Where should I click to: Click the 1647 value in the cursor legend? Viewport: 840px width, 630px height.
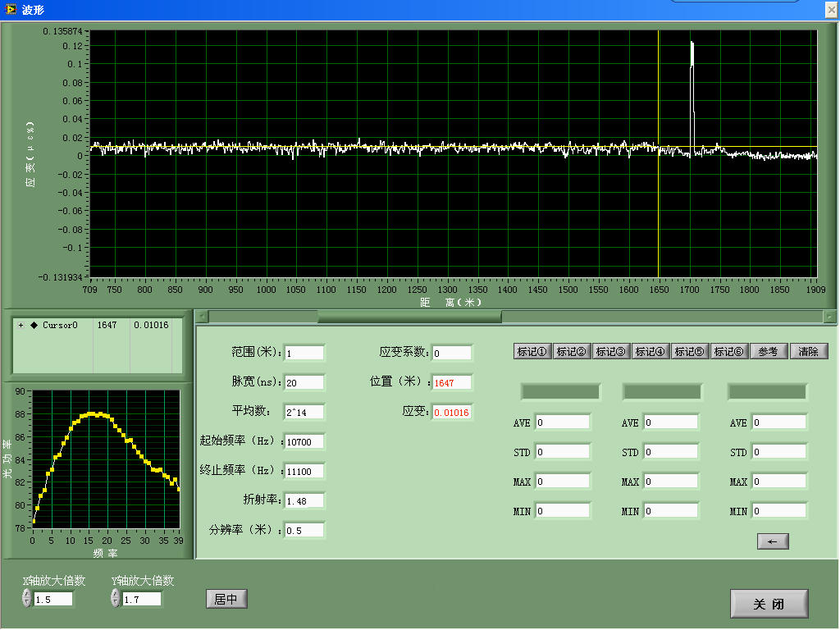[107, 325]
